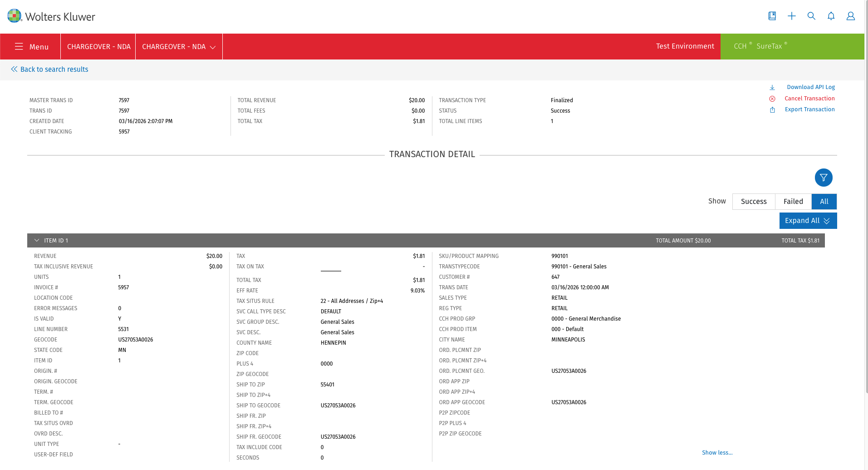The image size is (868, 470).
Task: Show only Failed line items
Action: coord(793,201)
